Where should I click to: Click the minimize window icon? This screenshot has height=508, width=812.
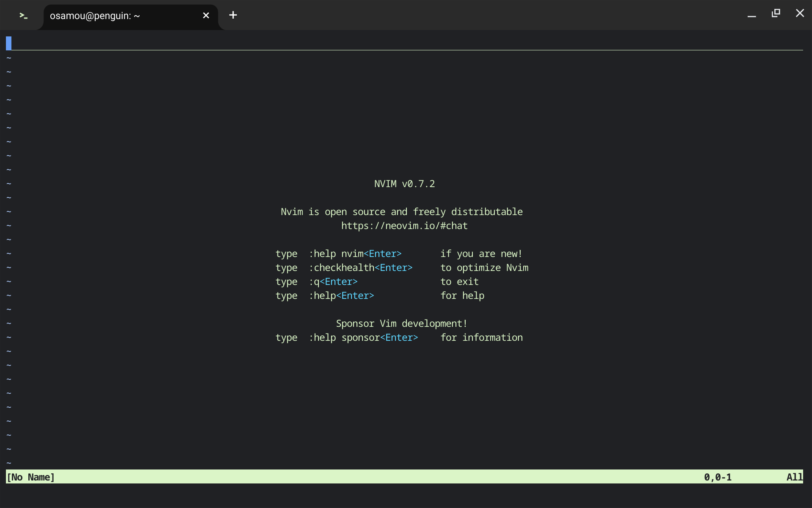752,16
